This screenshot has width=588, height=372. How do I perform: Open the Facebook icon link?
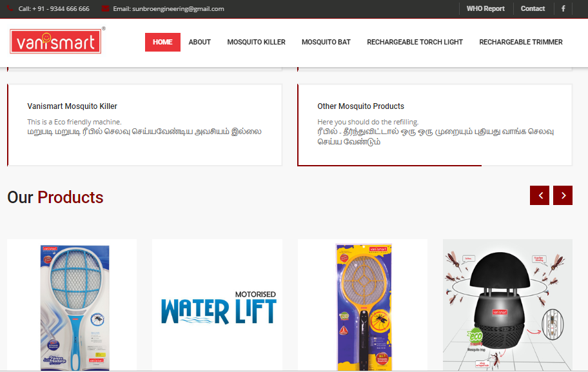563,8
